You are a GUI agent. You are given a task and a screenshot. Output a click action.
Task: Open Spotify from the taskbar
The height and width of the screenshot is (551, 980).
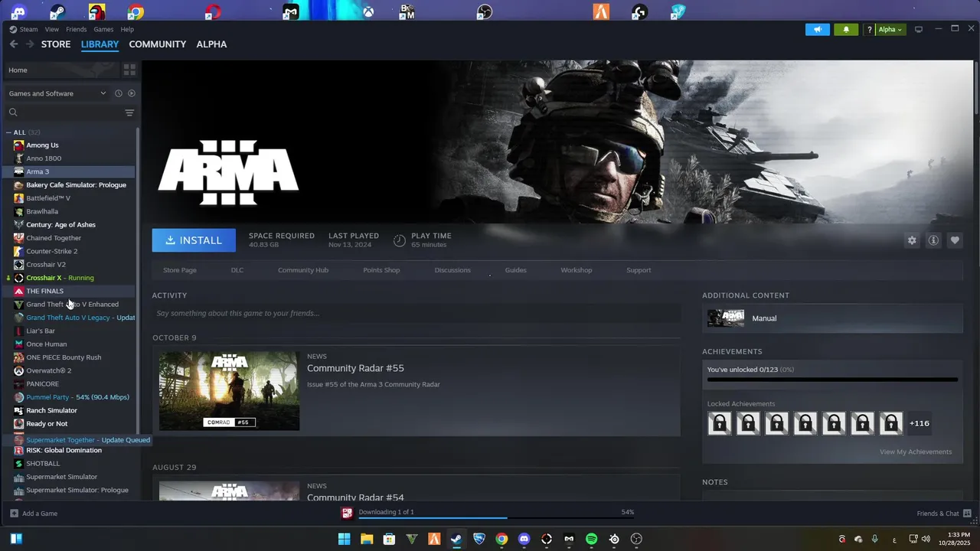(591, 539)
